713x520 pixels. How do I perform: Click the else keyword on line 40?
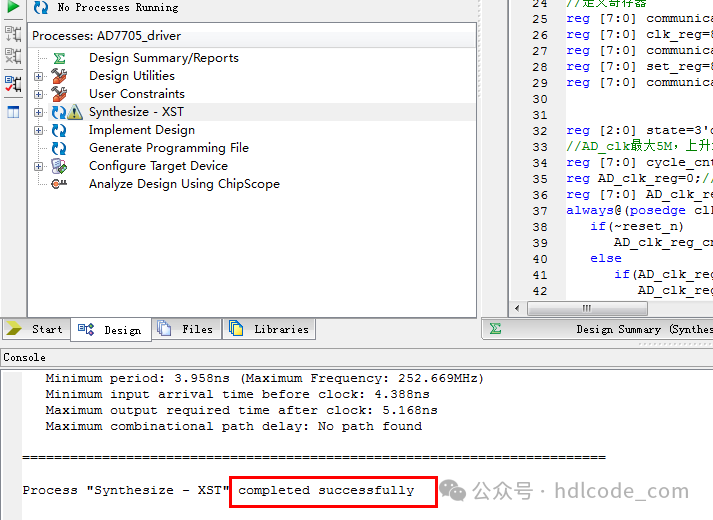(606, 259)
